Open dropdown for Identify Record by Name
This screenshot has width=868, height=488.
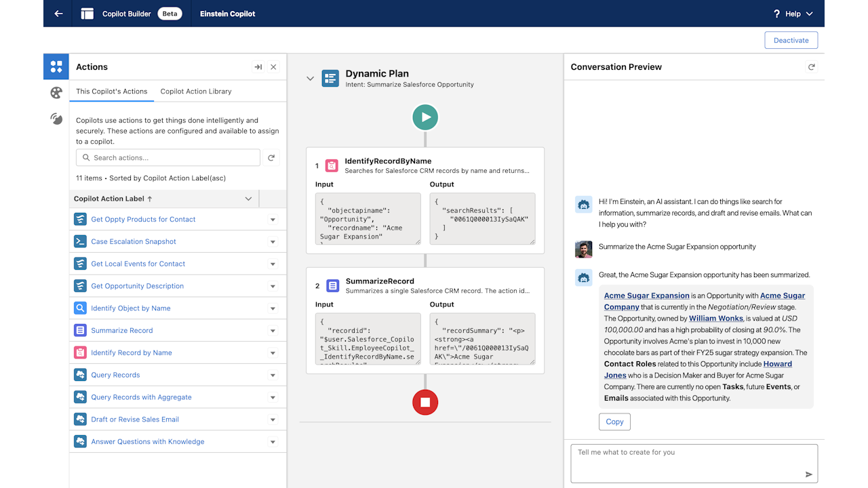273,353
